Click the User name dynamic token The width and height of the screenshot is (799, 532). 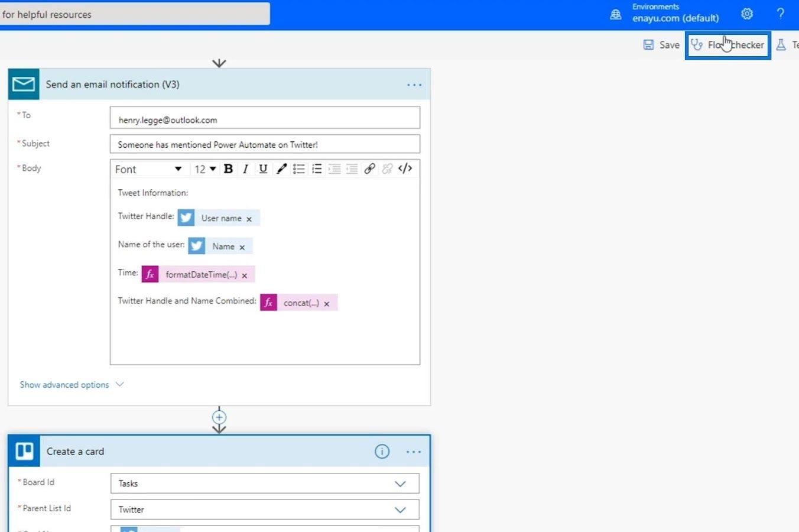(218, 218)
